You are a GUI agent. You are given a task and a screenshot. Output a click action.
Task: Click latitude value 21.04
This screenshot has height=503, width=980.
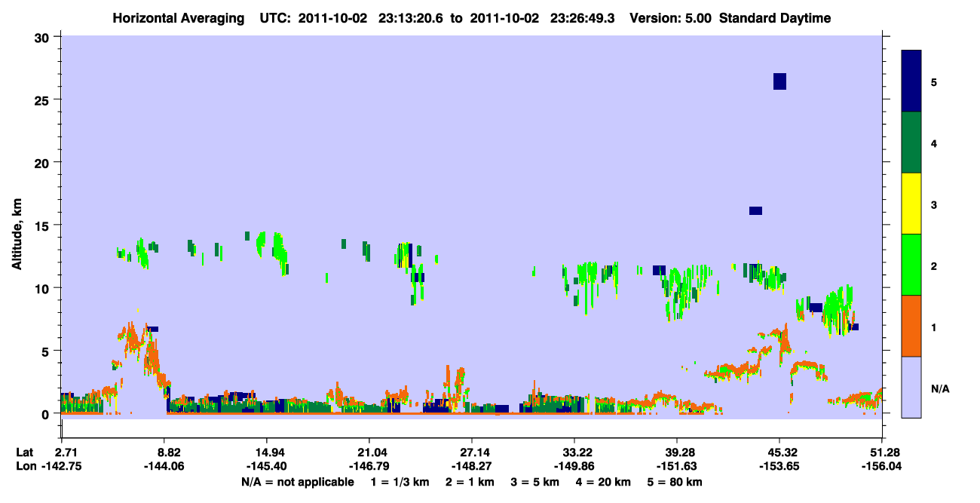[x=369, y=452]
